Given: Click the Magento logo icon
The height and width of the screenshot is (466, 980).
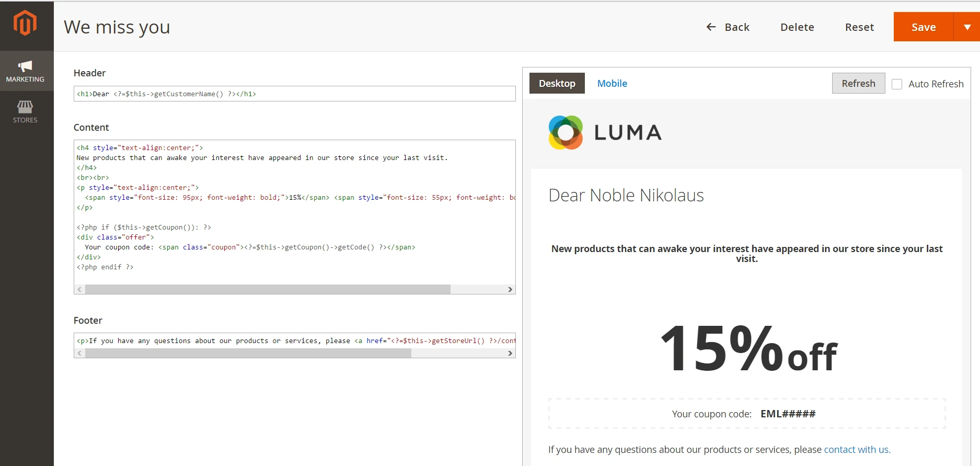Looking at the screenshot, I should coord(25,24).
